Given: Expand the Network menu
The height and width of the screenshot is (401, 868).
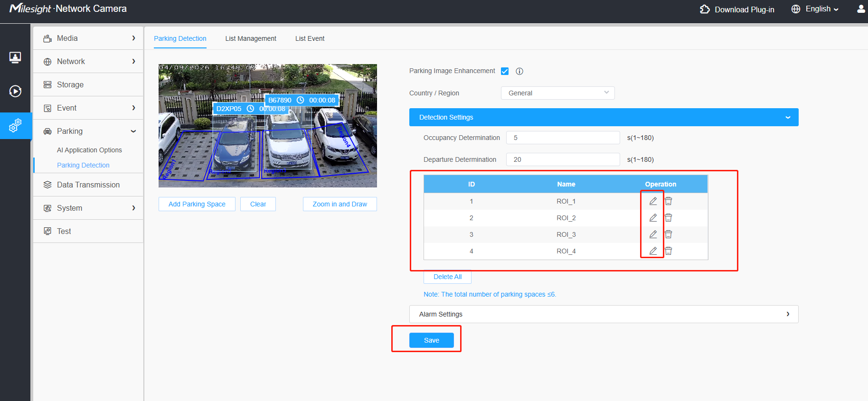Looking at the screenshot, I should coord(88,61).
